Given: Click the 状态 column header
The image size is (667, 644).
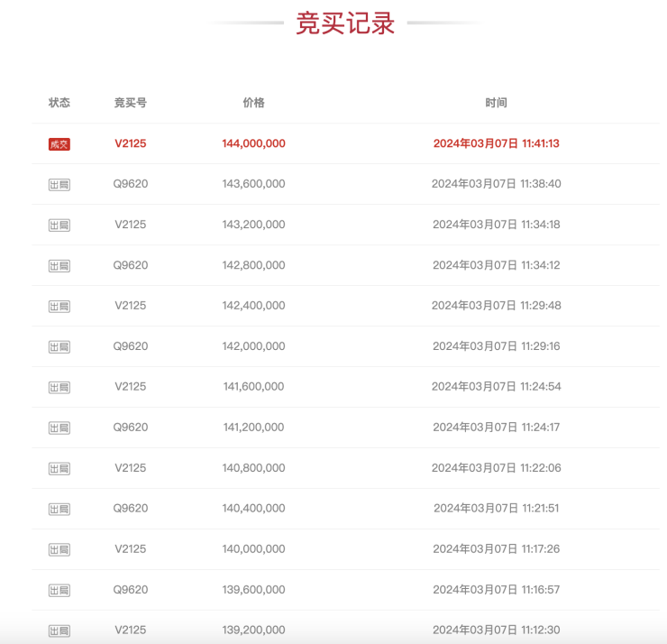Looking at the screenshot, I should tap(59, 103).
